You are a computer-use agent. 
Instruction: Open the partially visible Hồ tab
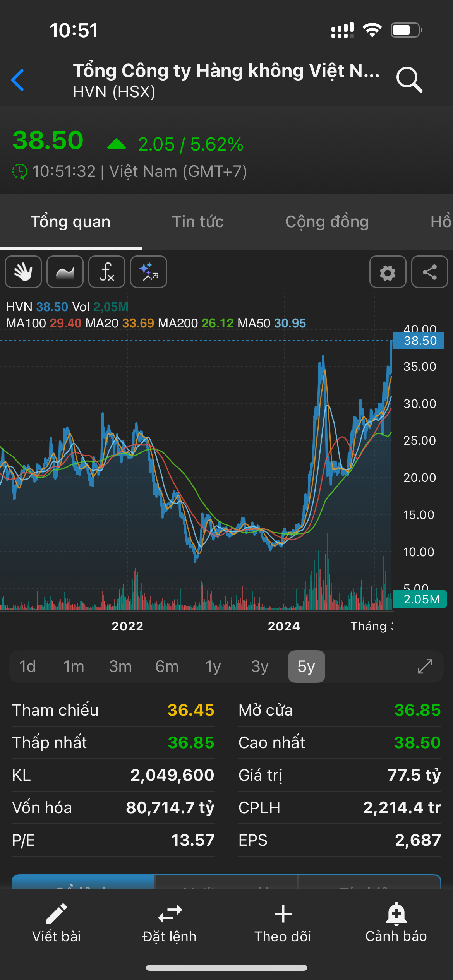tap(441, 222)
